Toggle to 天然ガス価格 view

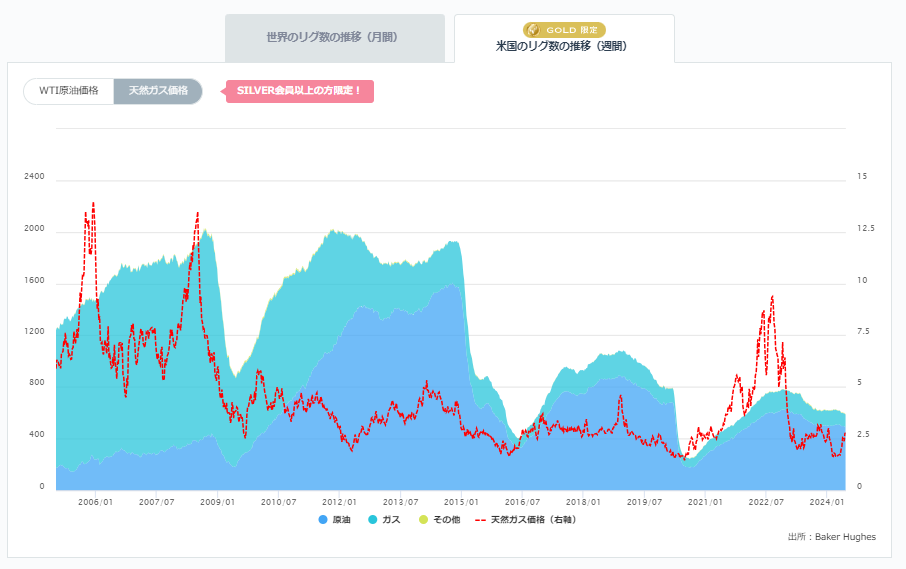point(158,91)
